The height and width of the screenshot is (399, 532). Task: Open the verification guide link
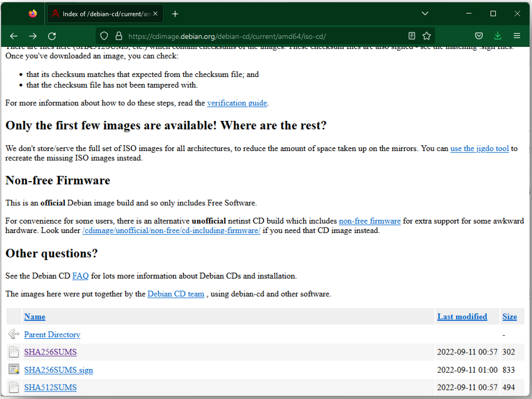coord(237,103)
